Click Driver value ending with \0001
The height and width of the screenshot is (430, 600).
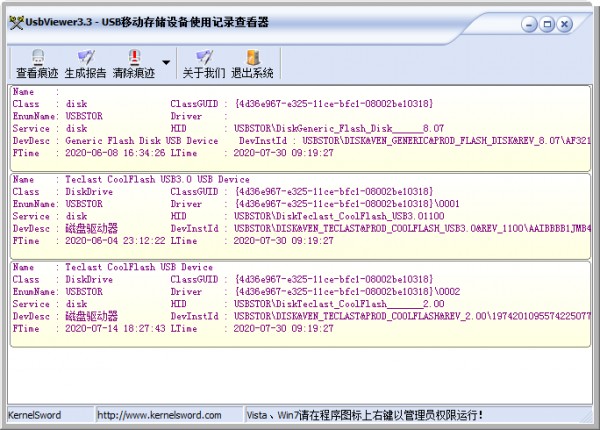coord(347,204)
